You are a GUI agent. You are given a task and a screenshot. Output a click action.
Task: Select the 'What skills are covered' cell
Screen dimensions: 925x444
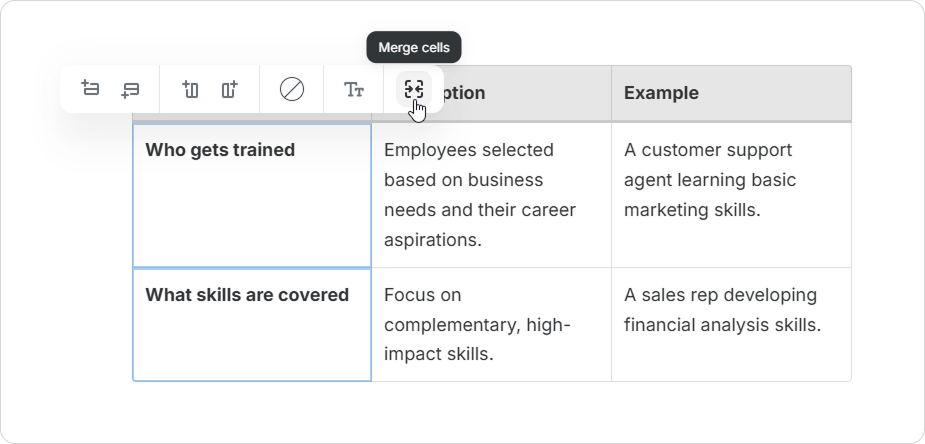click(x=251, y=324)
